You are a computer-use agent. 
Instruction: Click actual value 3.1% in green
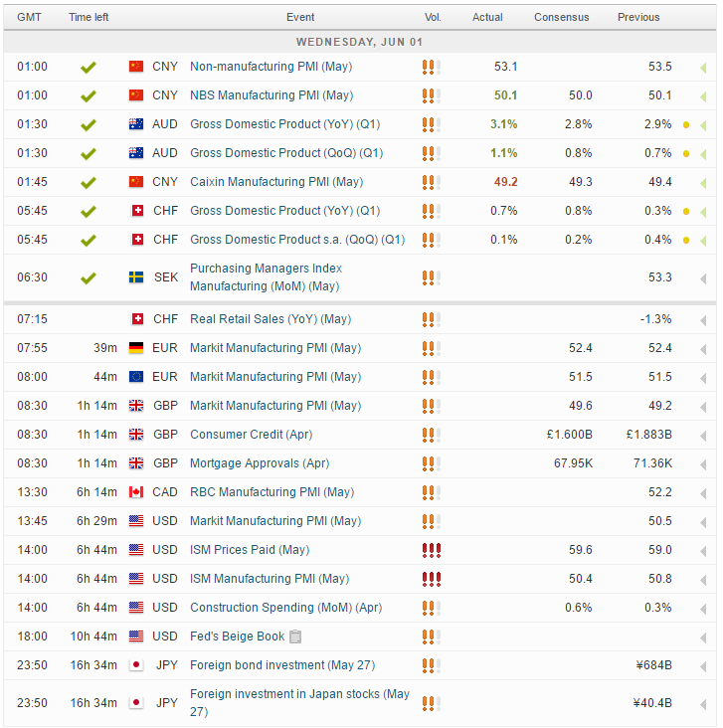(504, 124)
